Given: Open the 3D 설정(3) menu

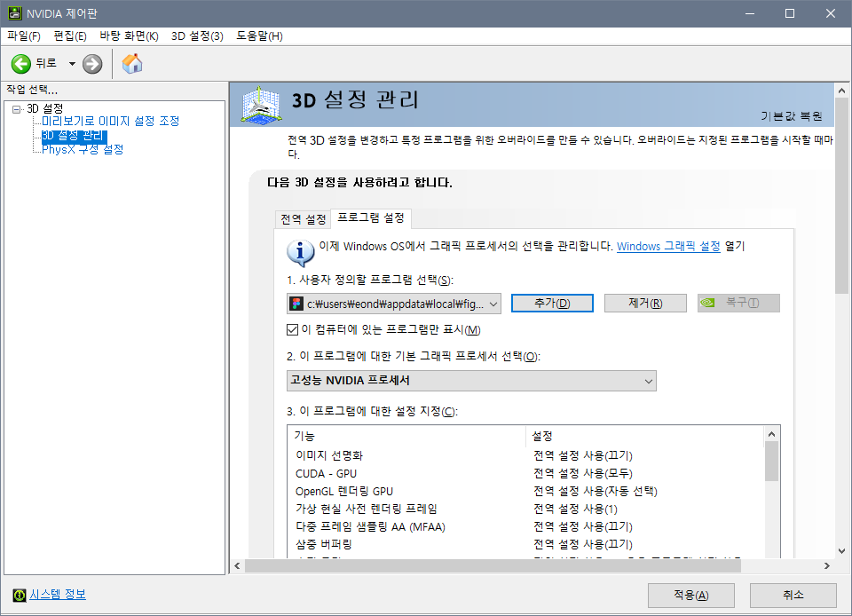Looking at the screenshot, I should [197, 36].
